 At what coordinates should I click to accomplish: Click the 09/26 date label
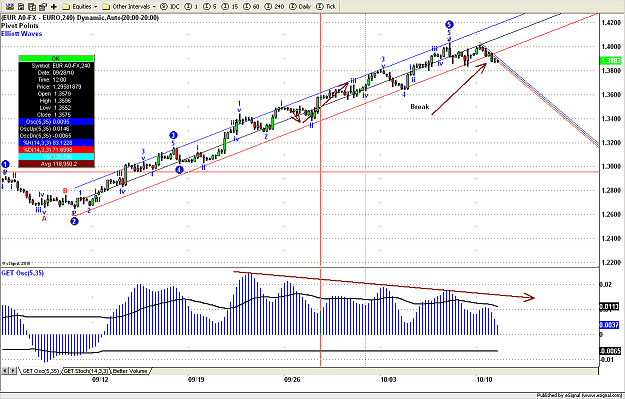292,380
